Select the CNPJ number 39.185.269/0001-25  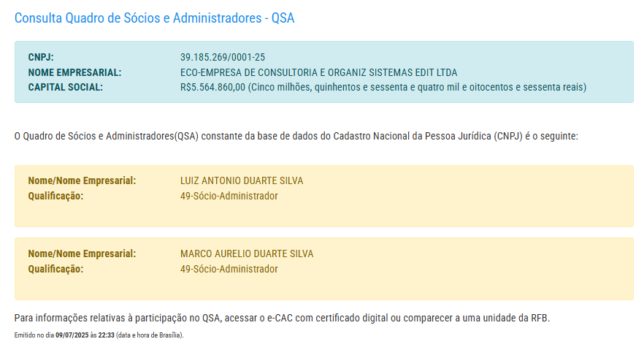pyautogui.click(x=223, y=57)
